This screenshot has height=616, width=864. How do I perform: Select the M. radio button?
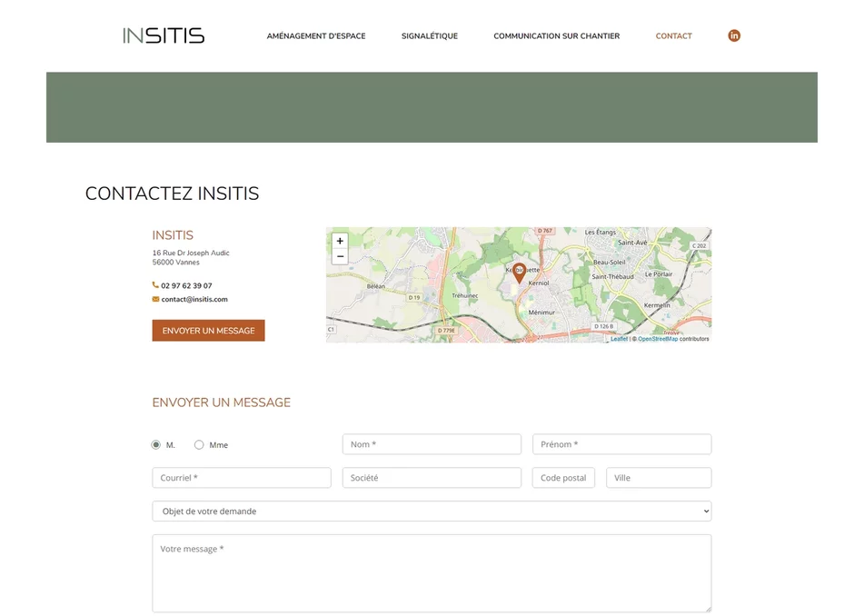(156, 445)
